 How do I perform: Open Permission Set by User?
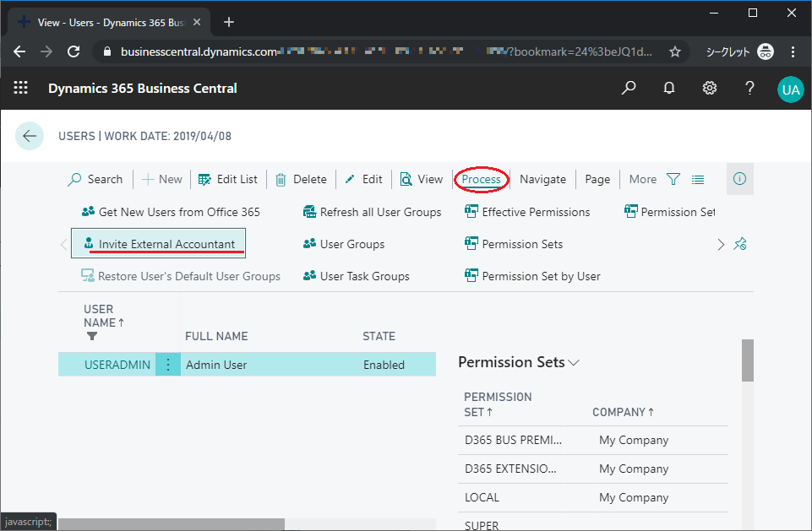pos(532,276)
